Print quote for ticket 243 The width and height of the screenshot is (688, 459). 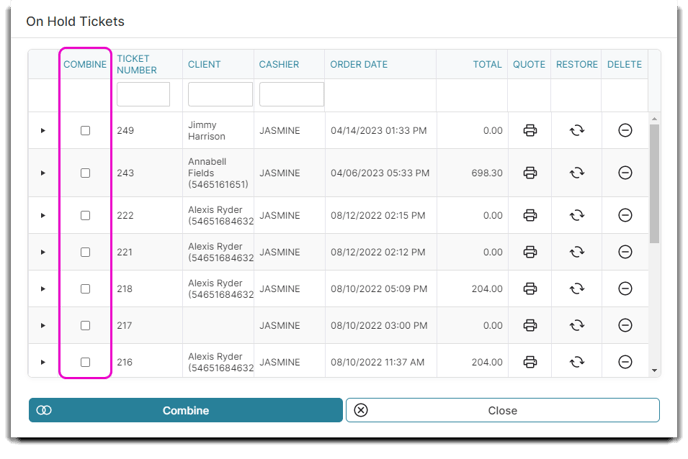click(530, 173)
